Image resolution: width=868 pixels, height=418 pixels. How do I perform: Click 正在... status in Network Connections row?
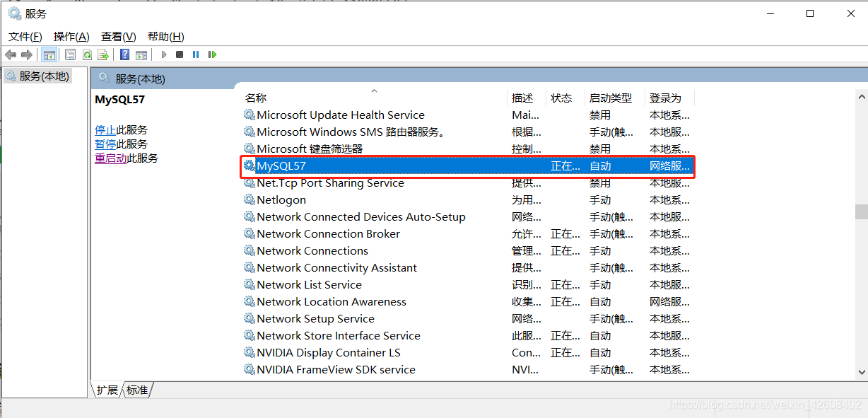click(x=565, y=250)
